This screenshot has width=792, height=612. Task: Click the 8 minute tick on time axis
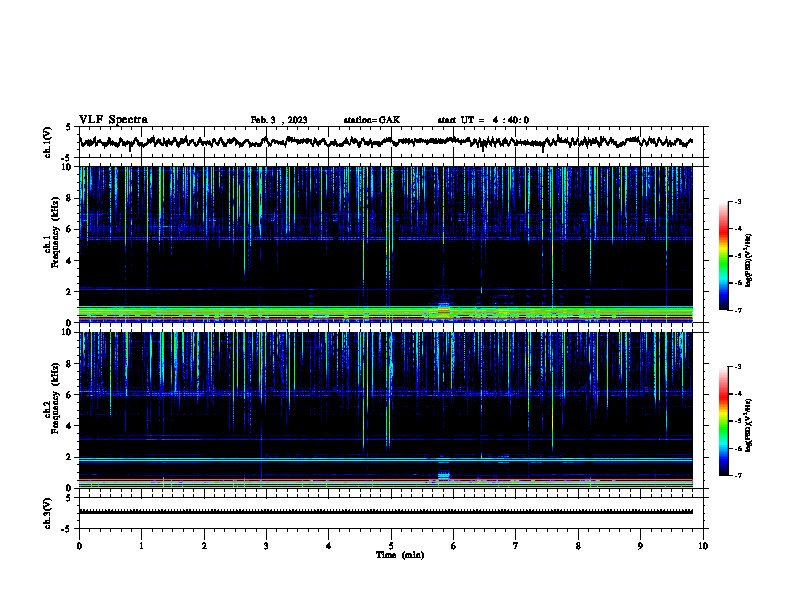click(578, 546)
